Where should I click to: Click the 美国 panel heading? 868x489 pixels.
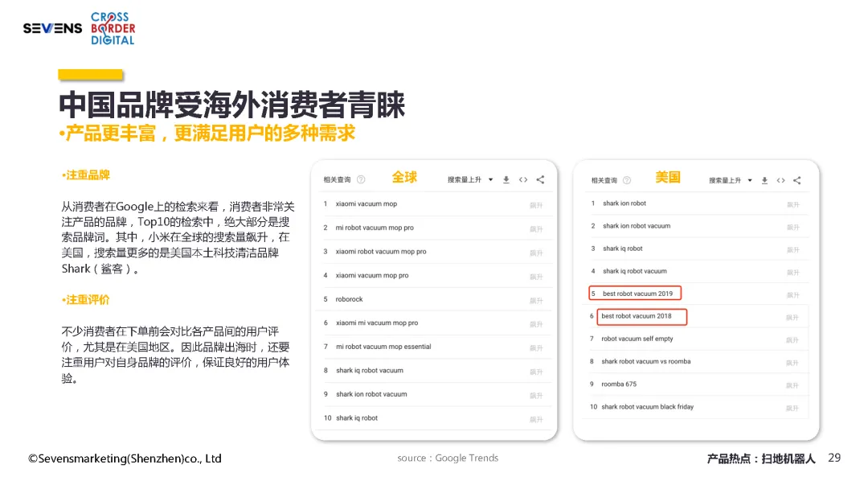click(x=668, y=177)
